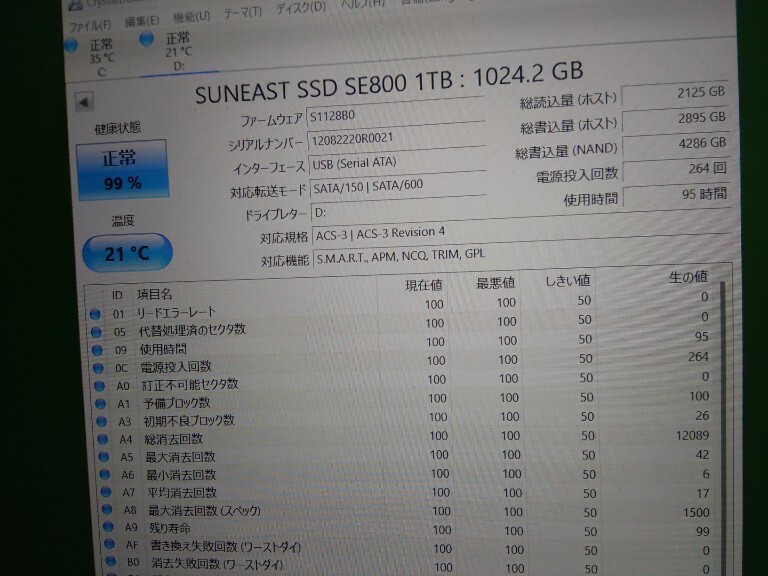768x576 pixels.
Task: Click the status dot for A7 平均消去回数
Action: [x=105, y=492]
